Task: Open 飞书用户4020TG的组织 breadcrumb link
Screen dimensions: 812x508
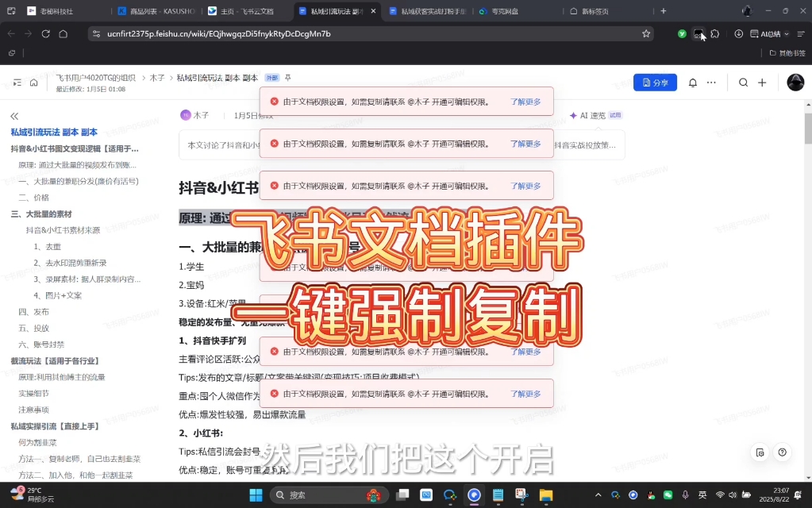Action: (96, 78)
